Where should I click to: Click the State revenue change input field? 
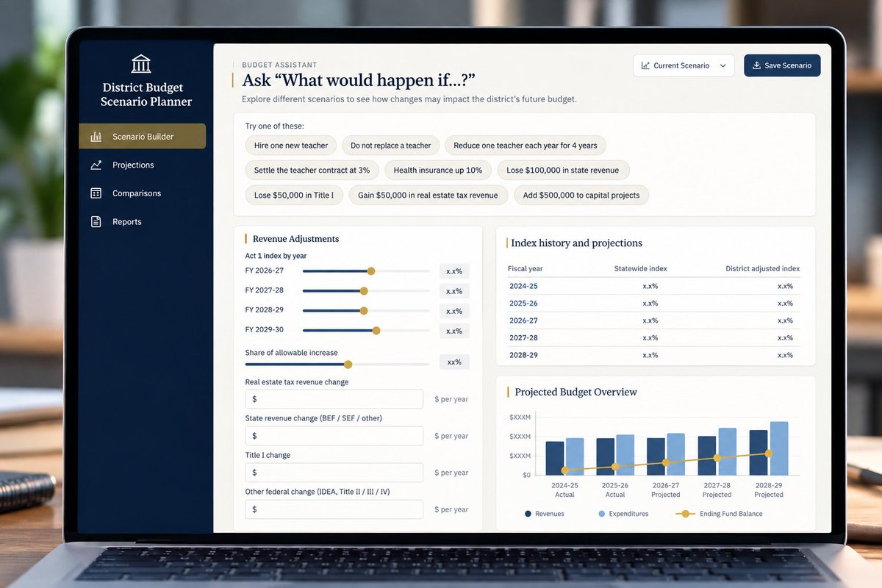pos(334,436)
